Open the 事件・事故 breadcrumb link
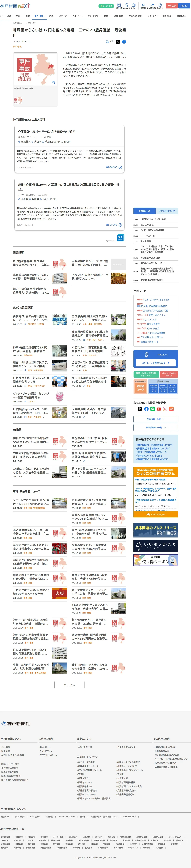191x868 pixels. (32, 23)
